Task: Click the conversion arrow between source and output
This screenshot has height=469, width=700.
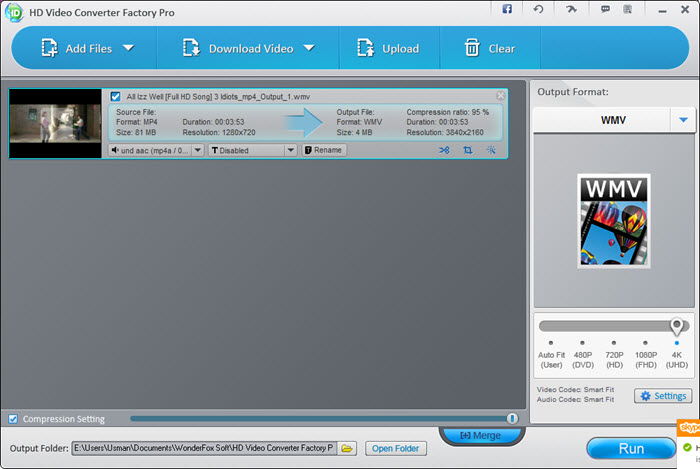Action: coord(304,122)
